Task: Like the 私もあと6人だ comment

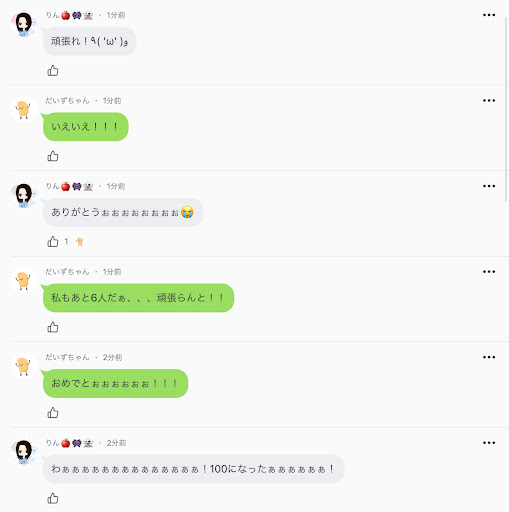Action: (x=53, y=327)
